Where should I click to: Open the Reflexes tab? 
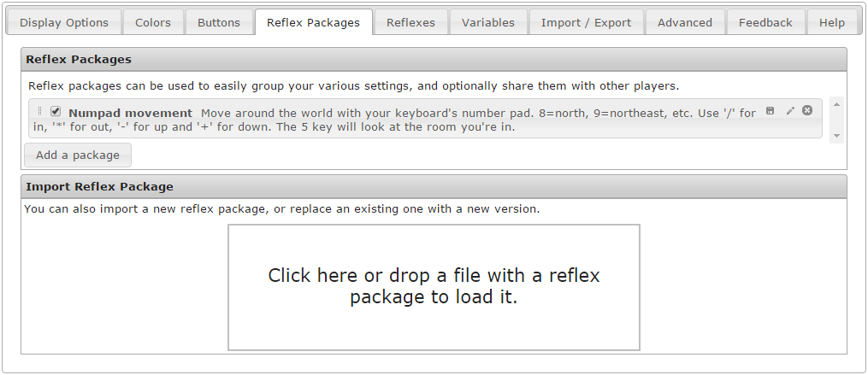(410, 23)
